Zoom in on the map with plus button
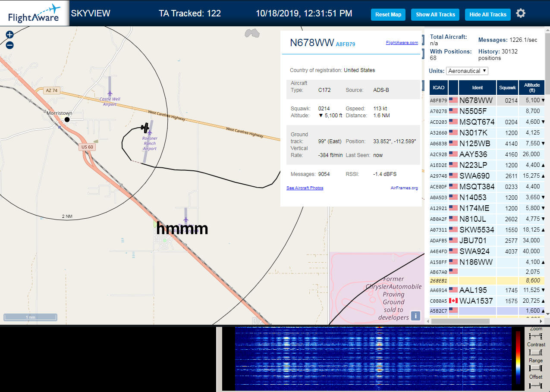This screenshot has height=392, width=550. pyautogui.click(x=9, y=35)
